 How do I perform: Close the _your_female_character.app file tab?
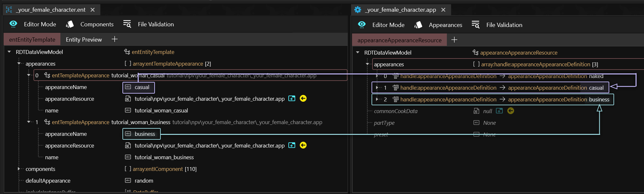pyautogui.click(x=443, y=10)
